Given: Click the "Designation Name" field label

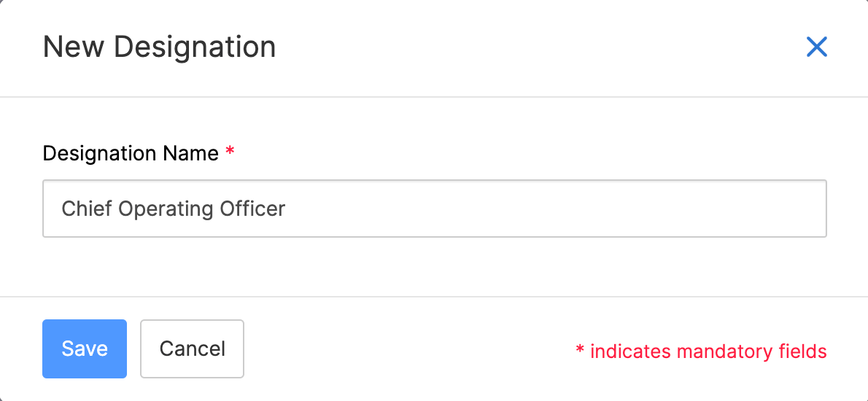Looking at the screenshot, I should tap(131, 154).
